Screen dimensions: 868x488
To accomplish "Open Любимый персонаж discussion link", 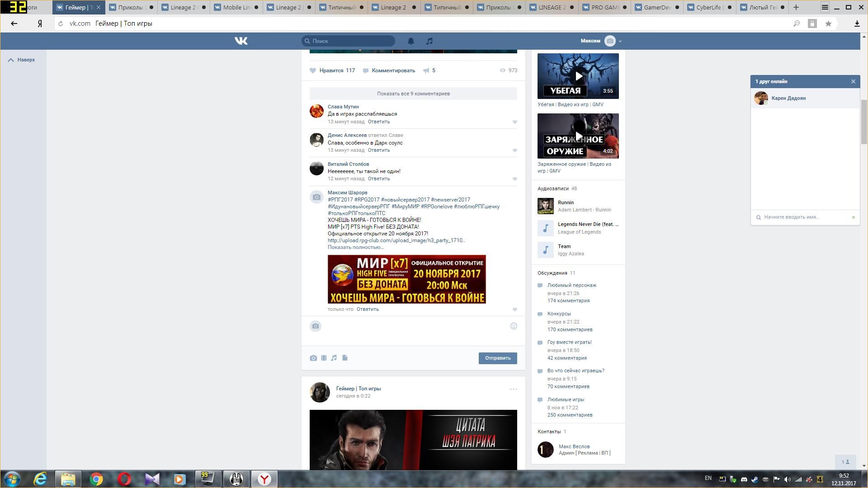I will 571,285.
